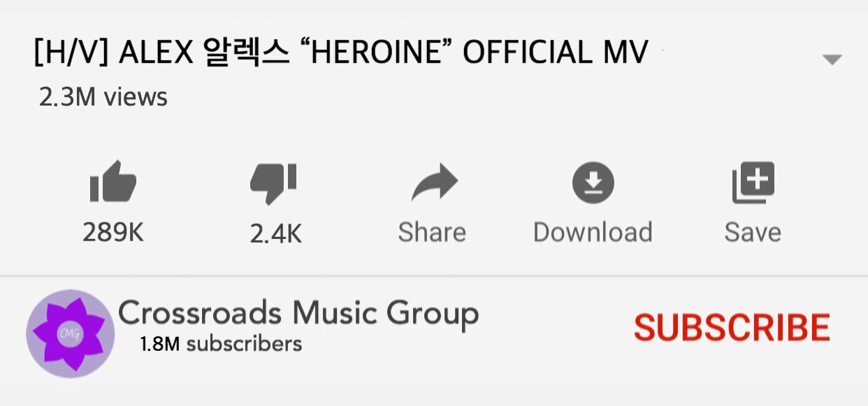The height and width of the screenshot is (406, 868).
Task: Dislike the video with thumbs-down icon
Action: [273, 184]
